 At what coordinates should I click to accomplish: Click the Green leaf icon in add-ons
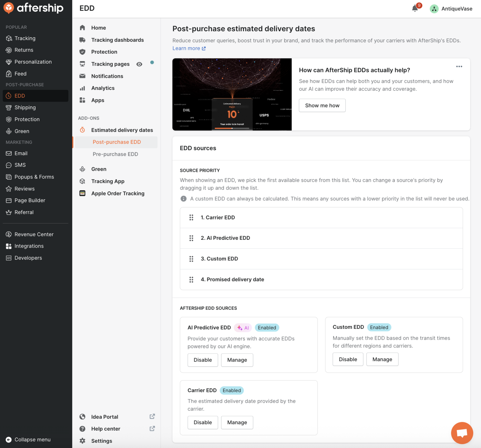click(x=82, y=169)
